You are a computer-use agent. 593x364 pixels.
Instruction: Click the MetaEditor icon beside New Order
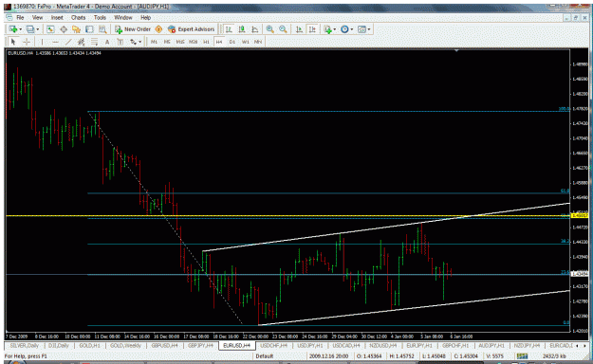tap(158, 29)
